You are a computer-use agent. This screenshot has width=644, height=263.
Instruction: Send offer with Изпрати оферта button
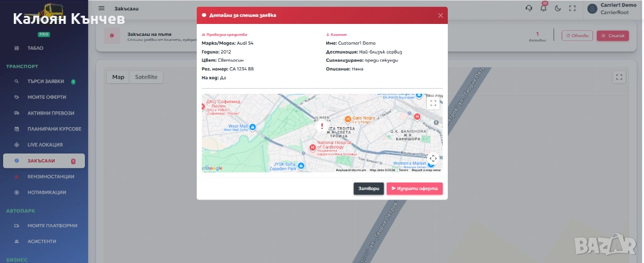click(x=414, y=189)
